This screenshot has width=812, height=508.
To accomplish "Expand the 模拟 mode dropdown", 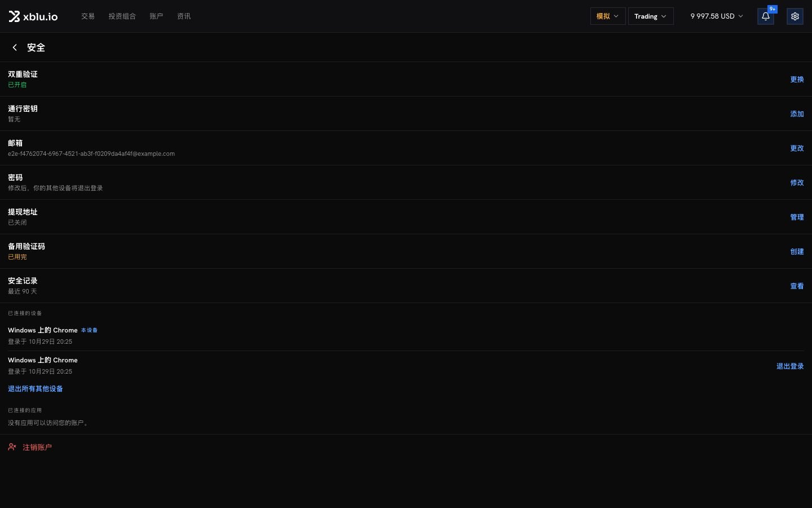I will 607,16.
